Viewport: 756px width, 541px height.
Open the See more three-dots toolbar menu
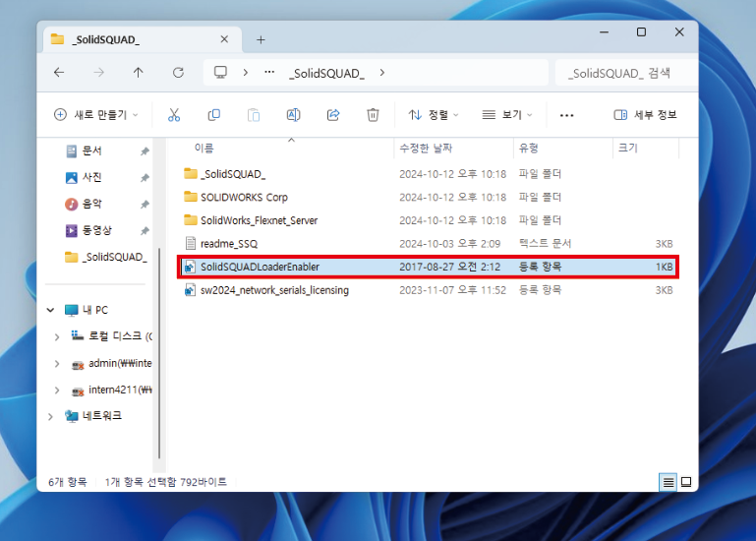(x=566, y=115)
